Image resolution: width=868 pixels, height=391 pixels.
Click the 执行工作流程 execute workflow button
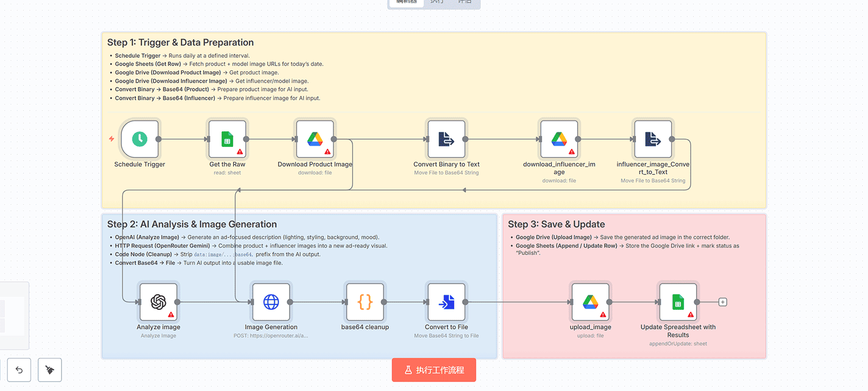coord(434,370)
